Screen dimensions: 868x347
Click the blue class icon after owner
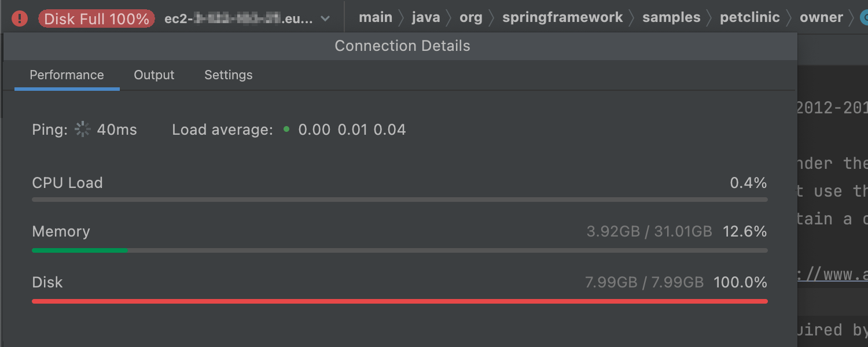pyautogui.click(x=865, y=19)
